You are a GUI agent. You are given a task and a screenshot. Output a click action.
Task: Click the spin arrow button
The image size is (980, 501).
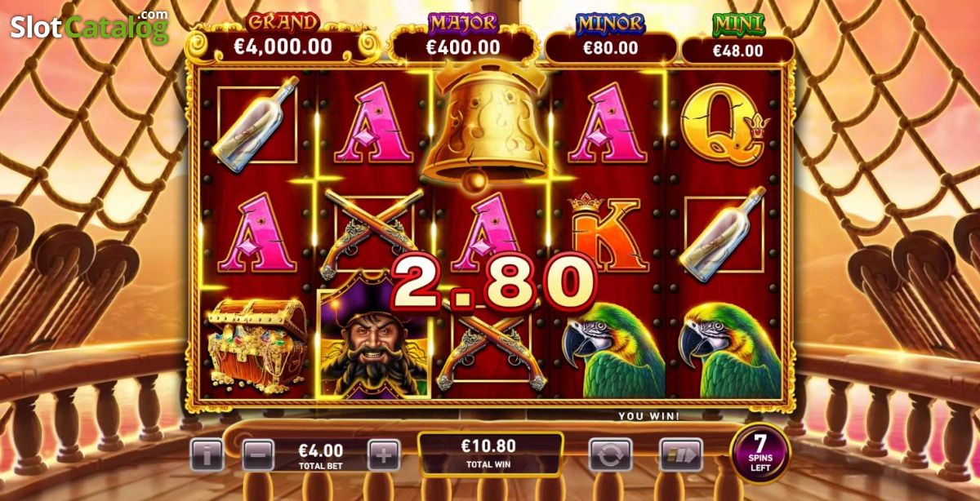(x=680, y=455)
